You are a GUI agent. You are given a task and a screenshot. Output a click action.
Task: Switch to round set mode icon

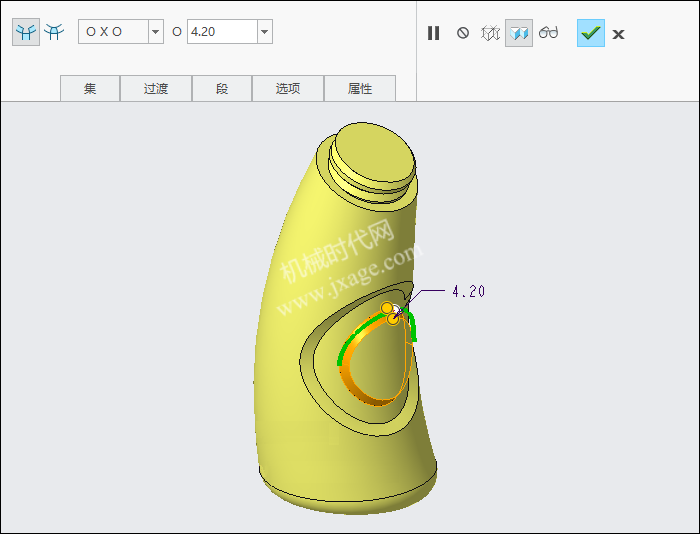(26, 32)
